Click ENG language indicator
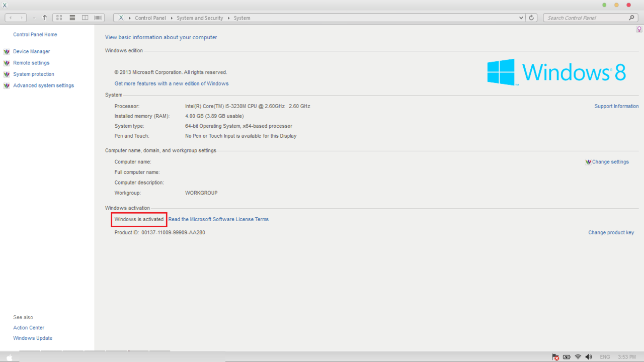644x362 pixels. (x=605, y=357)
